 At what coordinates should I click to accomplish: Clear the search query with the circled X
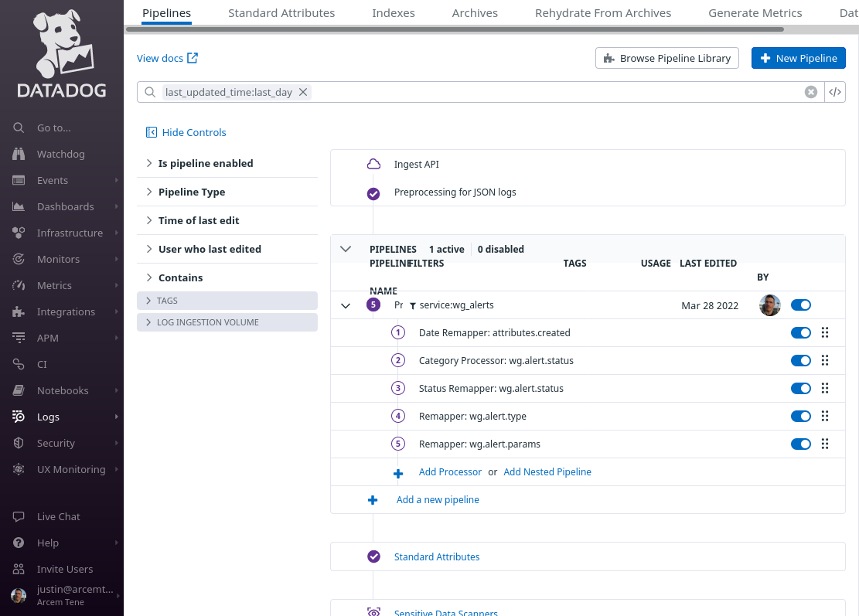click(x=811, y=92)
